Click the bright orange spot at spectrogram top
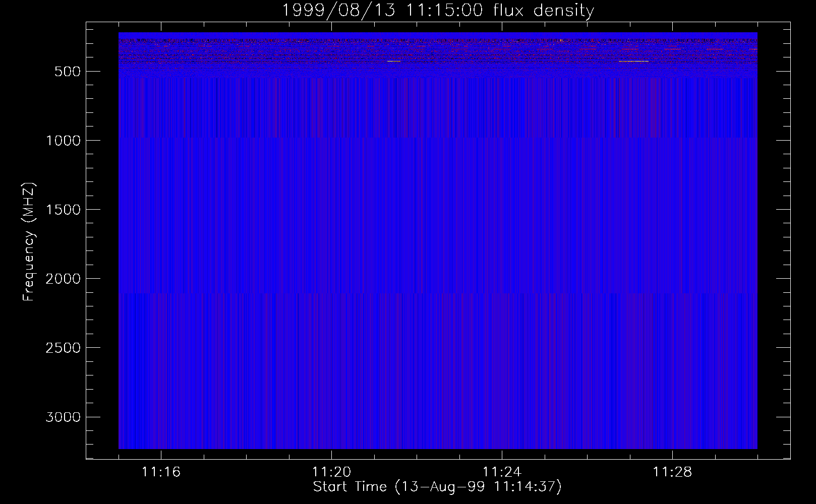 [561, 40]
